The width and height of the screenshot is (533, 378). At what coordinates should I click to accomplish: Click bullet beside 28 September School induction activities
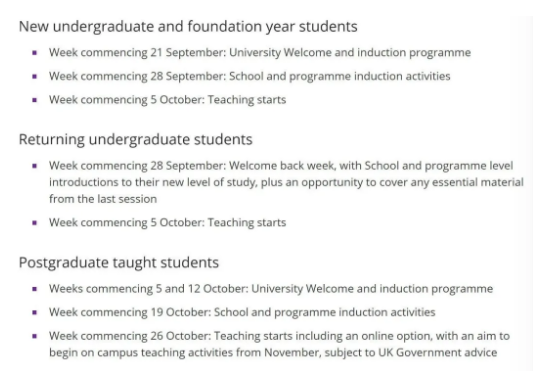tap(34, 76)
